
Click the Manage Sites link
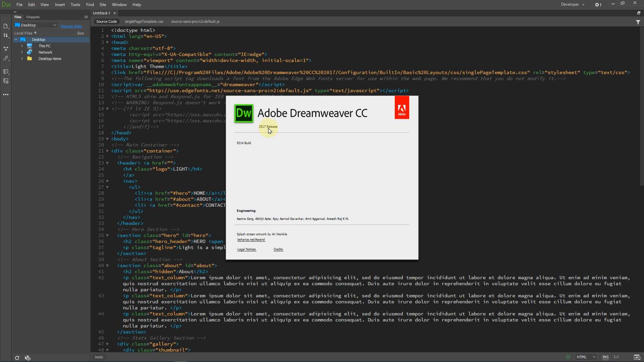pos(71,26)
